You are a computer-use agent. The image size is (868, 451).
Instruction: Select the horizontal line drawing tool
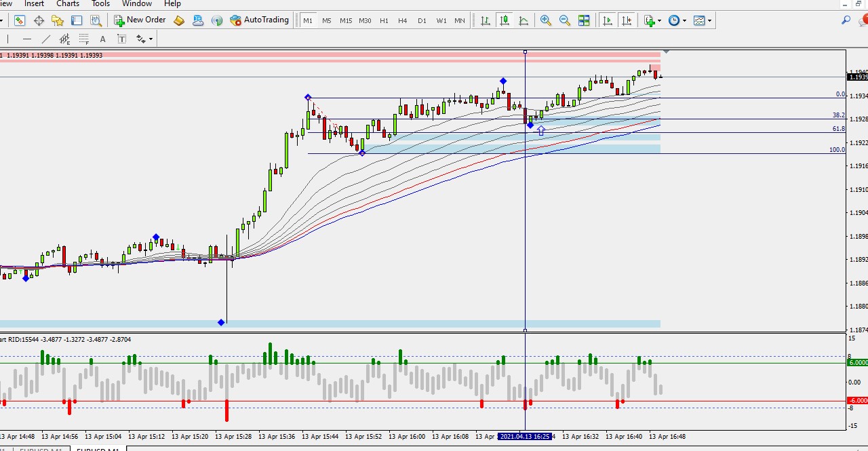tap(26, 39)
